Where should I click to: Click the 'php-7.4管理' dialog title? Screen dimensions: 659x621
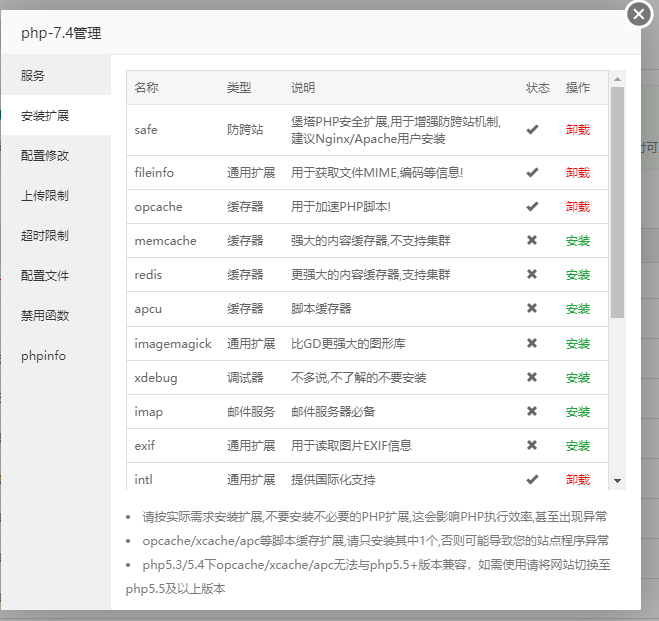point(61,33)
